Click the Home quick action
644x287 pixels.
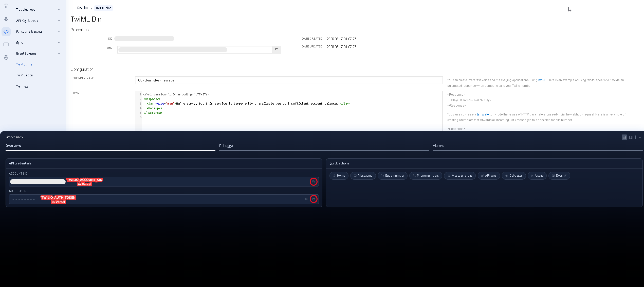point(339,176)
